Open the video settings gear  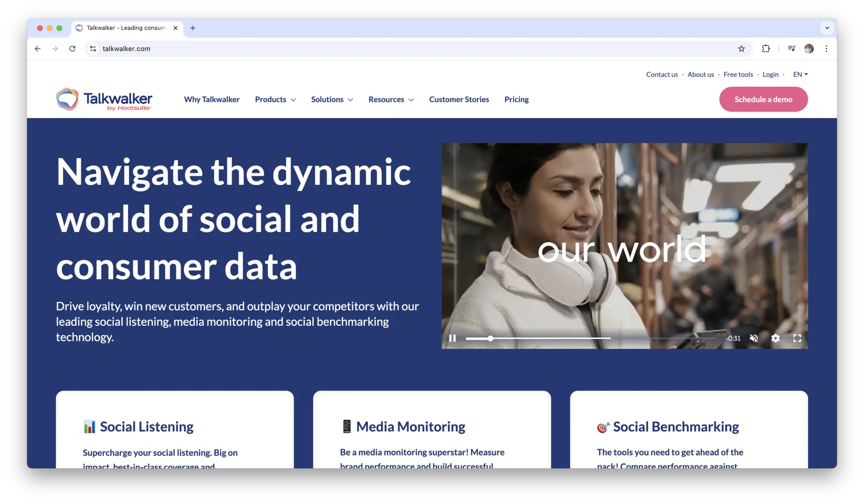pyautogui.click(x=775, y=338)
